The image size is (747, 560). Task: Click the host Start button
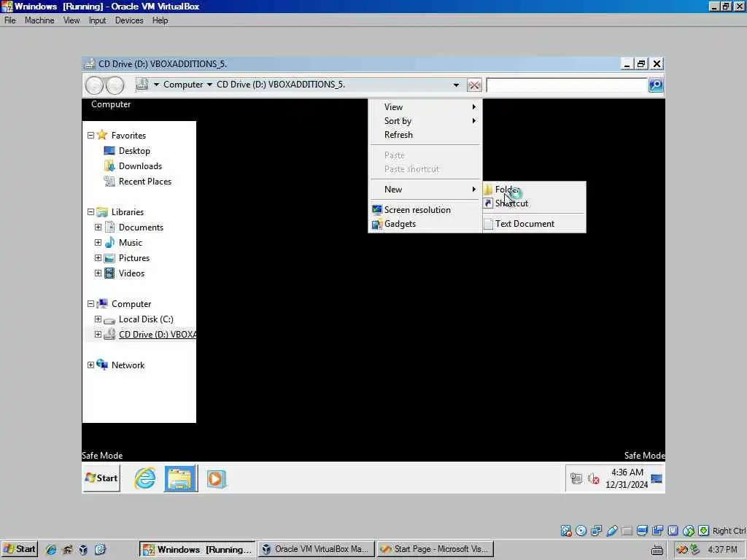19,550
